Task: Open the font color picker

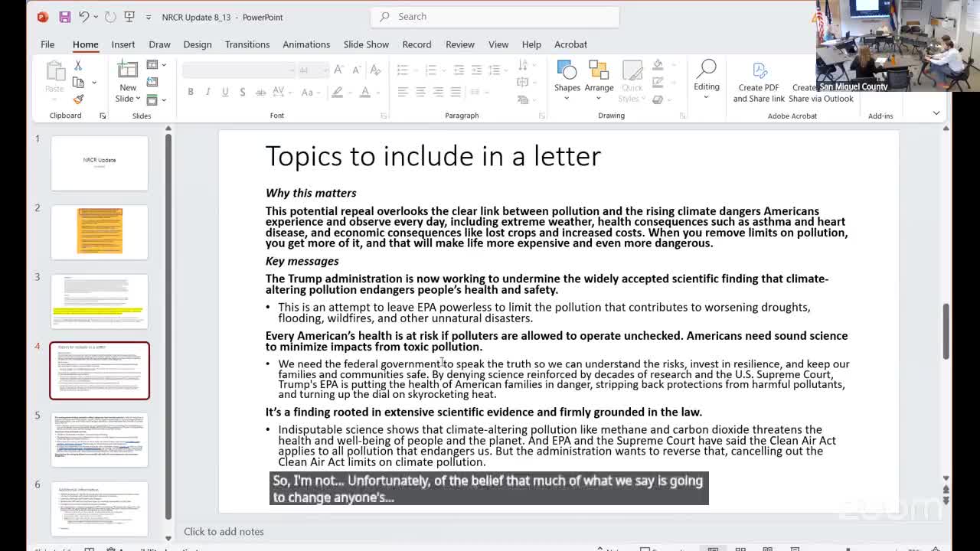Action: tap(365, 92)
